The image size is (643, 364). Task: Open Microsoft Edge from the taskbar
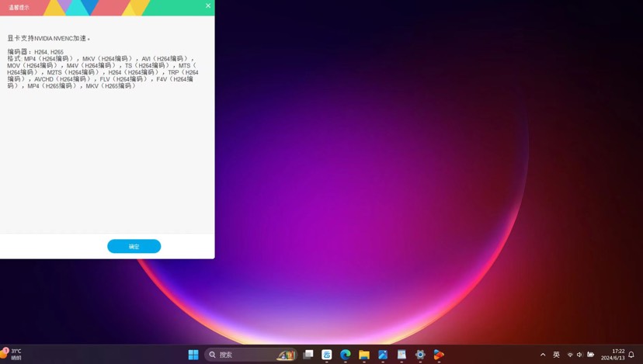[346, 355]
